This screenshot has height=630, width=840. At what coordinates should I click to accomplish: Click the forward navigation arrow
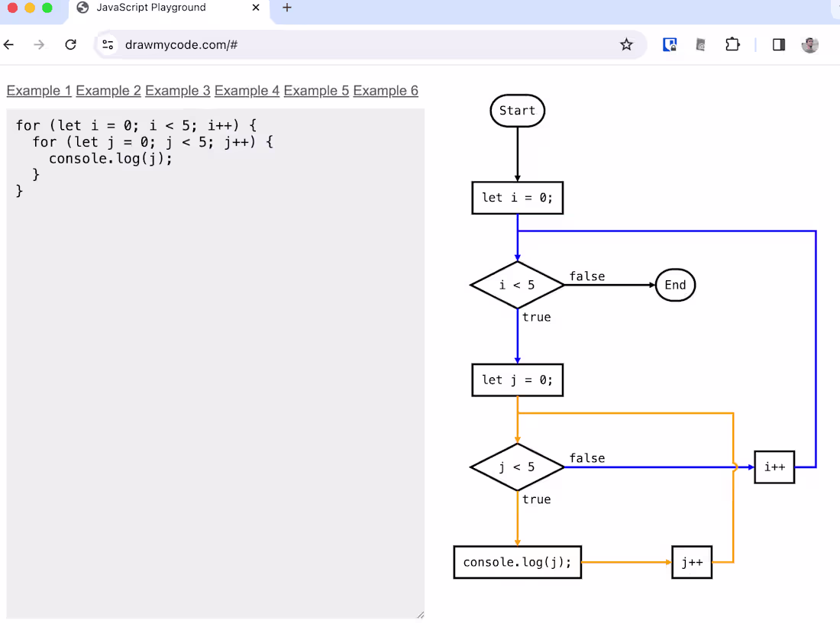(39, 44)
